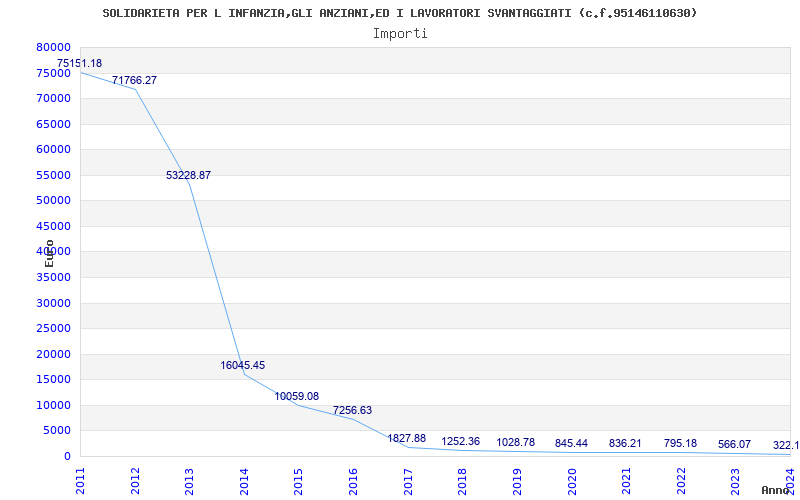Image resolution: width=800 pixels, height=500 pixels.
Task: Select the 566.07 data label
Action: tap(734, 444)
